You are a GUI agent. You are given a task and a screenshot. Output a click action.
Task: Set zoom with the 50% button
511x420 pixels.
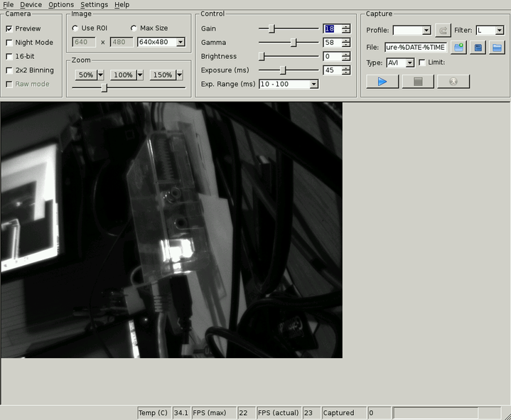pos(86,75)
